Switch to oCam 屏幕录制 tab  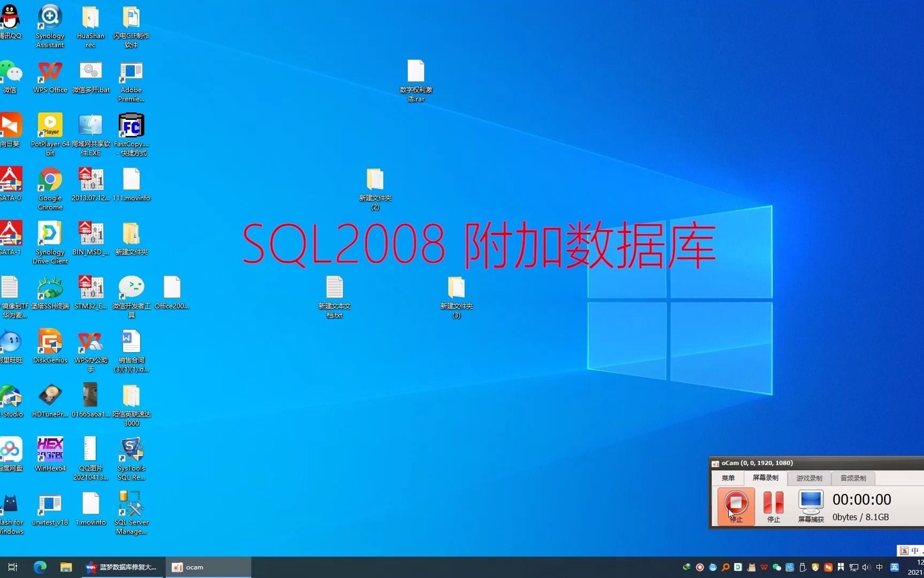pos(765,478)
